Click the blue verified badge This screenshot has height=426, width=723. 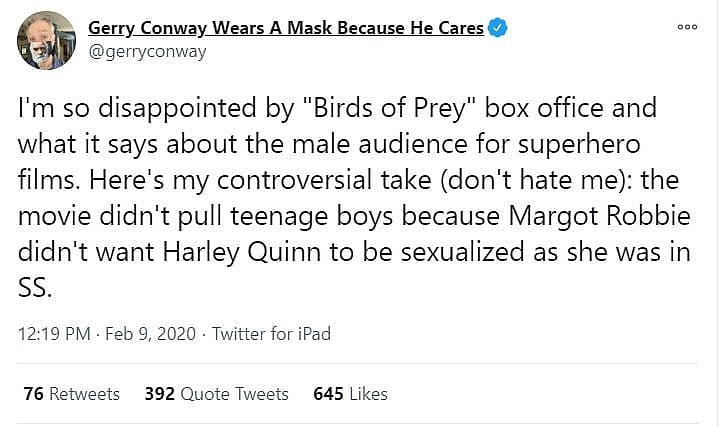point(498,29)
